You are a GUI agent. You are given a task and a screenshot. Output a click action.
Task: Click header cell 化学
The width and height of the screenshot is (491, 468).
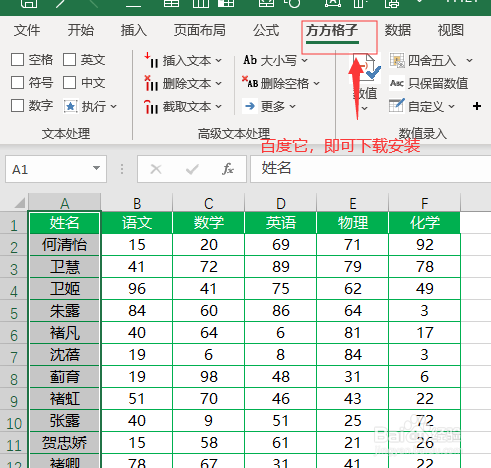[x=424, y=223]
